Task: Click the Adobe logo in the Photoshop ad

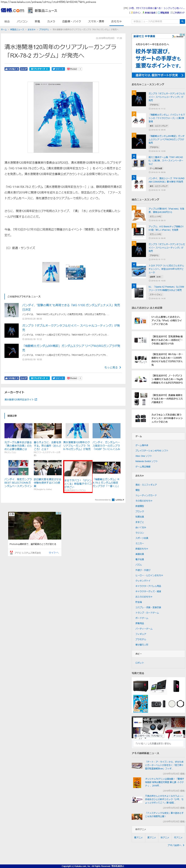Action: 11,553
